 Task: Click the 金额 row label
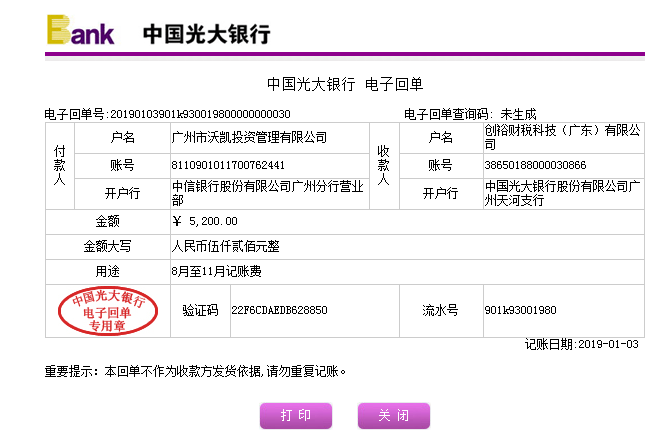coord(107,221)
